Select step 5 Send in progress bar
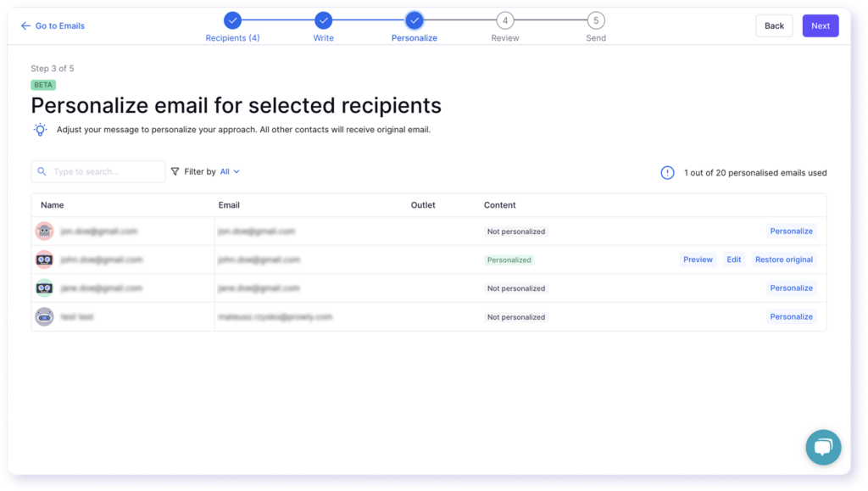This screenshot has height=491, width=868. [596, 20]
